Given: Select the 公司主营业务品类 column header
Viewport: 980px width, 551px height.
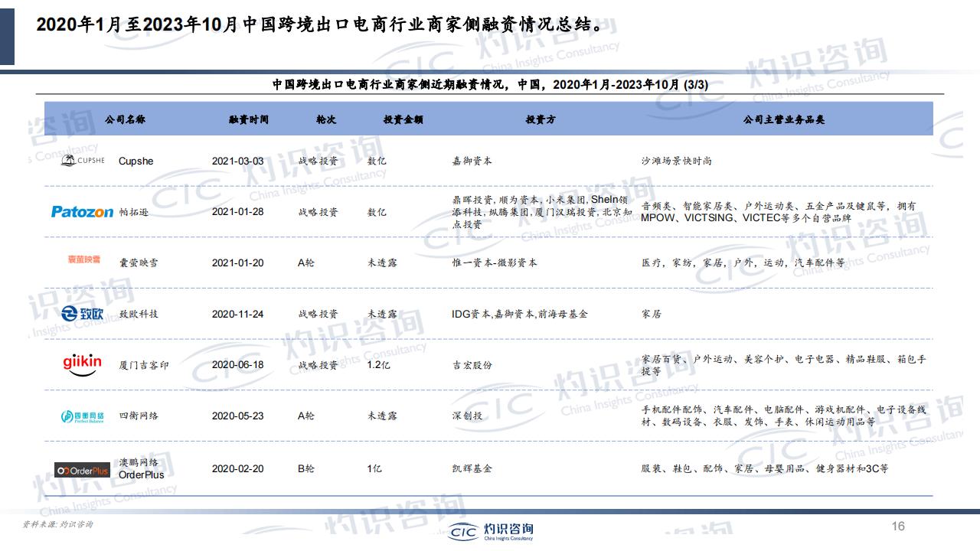Looking at the screenshot, I should (x=784, y=120).
